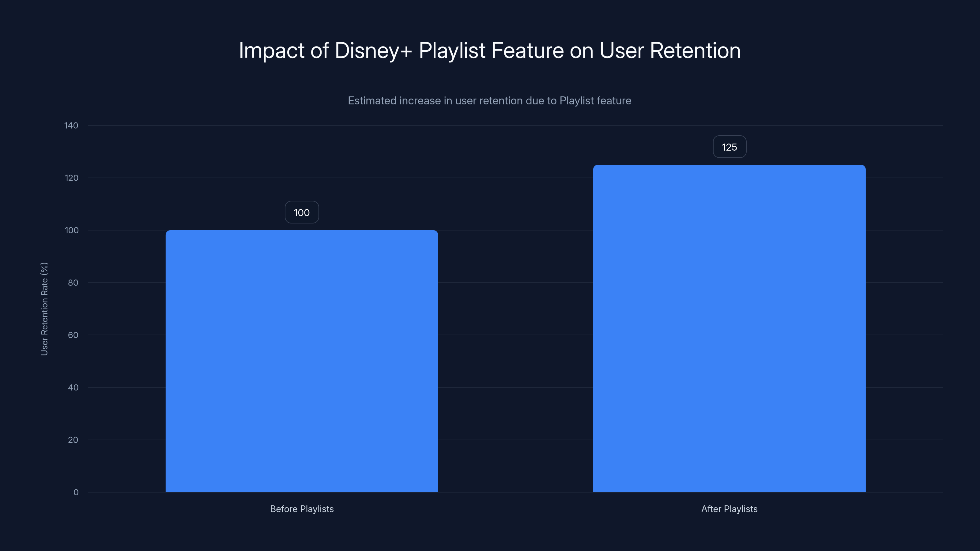
Task: Click the '125' value label above bar
Action: pos(729,147)
